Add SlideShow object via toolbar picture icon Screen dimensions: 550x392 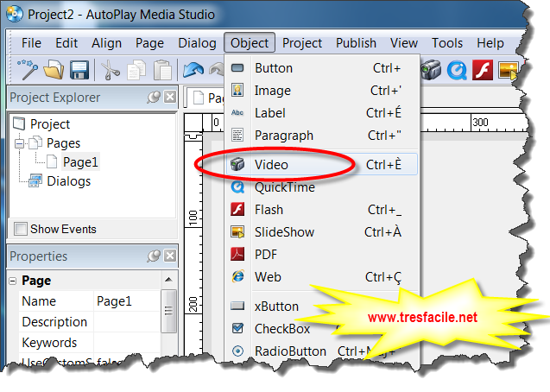click(508, 70)
